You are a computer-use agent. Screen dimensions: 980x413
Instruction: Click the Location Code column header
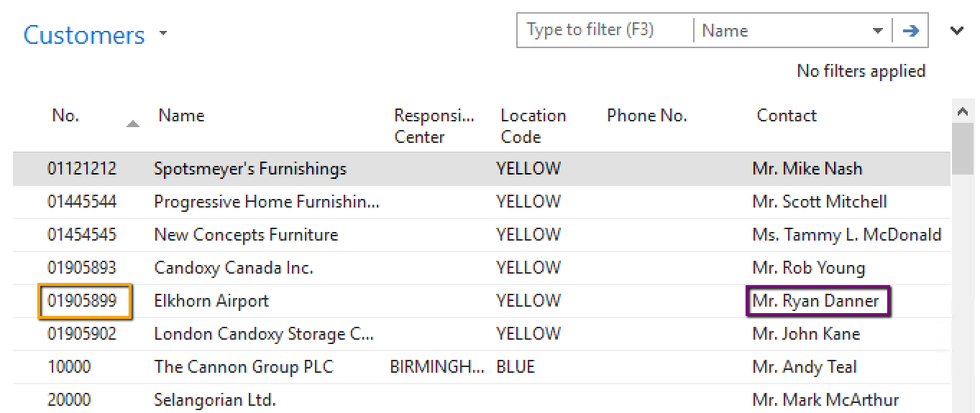tap(533, 126)
